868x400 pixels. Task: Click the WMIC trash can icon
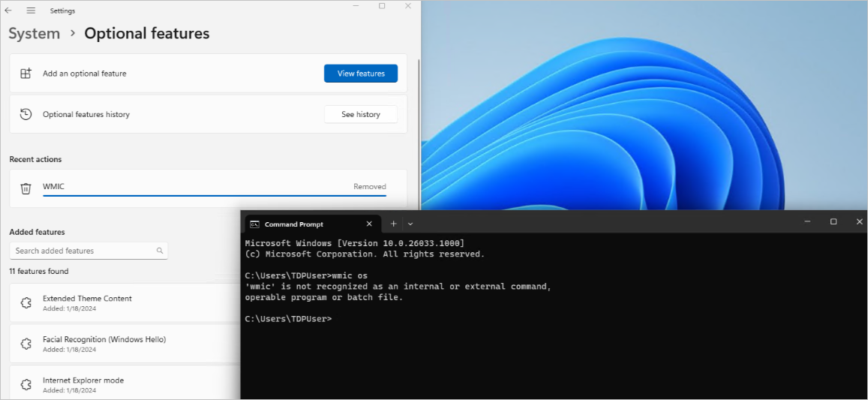26,188
